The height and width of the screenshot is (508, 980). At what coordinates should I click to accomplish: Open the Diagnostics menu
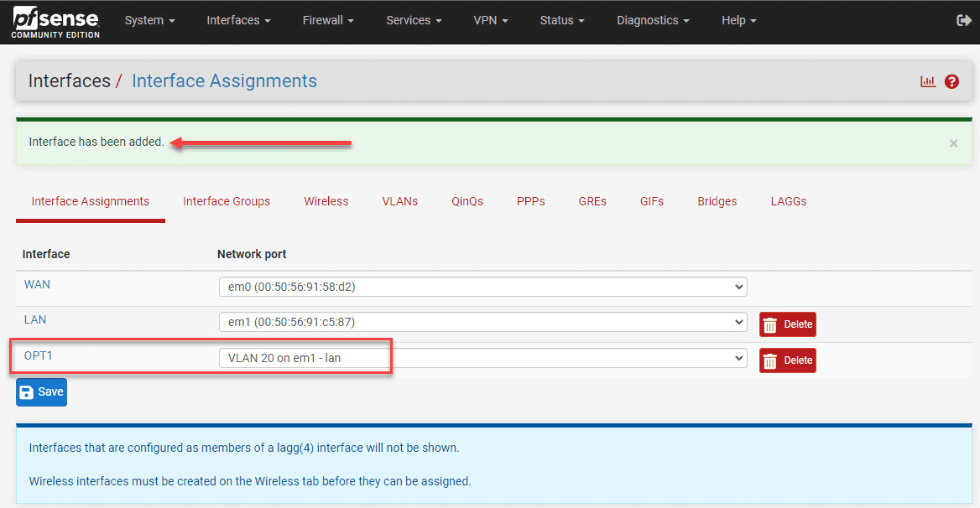coord(653,21)
